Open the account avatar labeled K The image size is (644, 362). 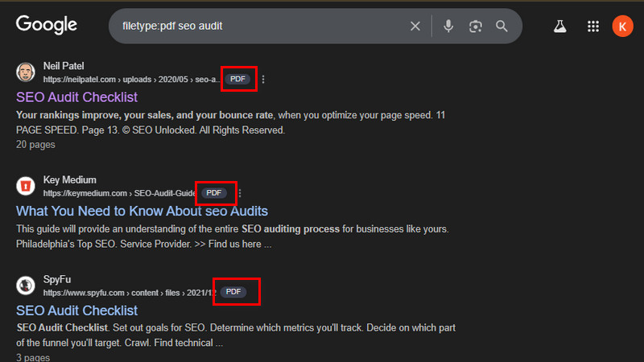click(622, 27)
